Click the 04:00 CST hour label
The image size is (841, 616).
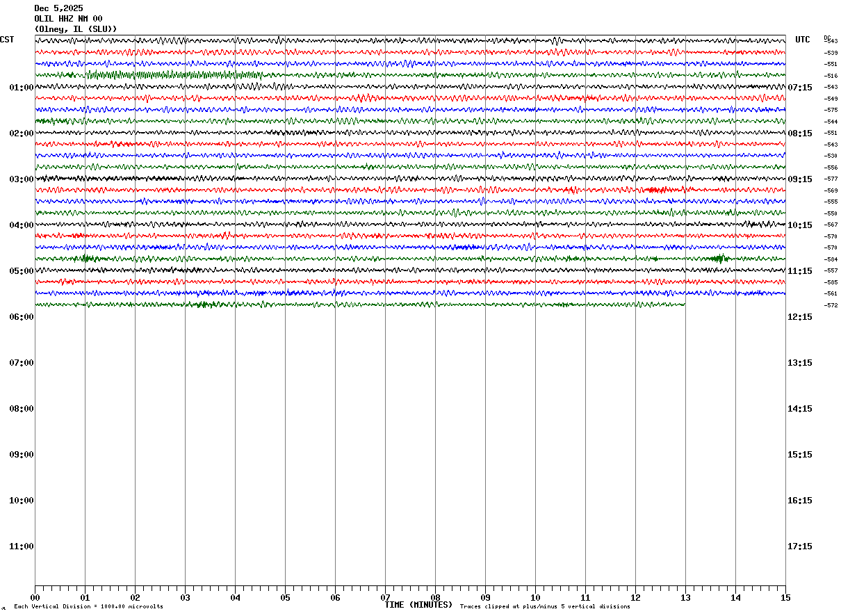pos(22,225)
